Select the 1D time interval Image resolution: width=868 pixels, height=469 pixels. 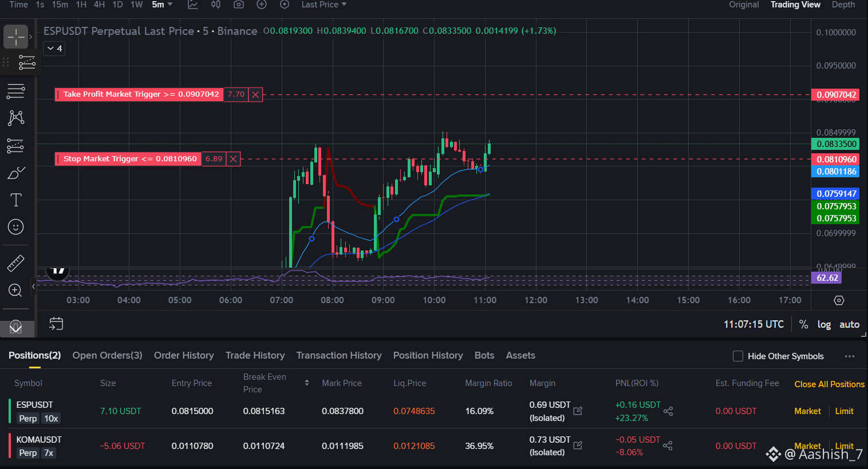pyautogui.click(x=117, y=5)
